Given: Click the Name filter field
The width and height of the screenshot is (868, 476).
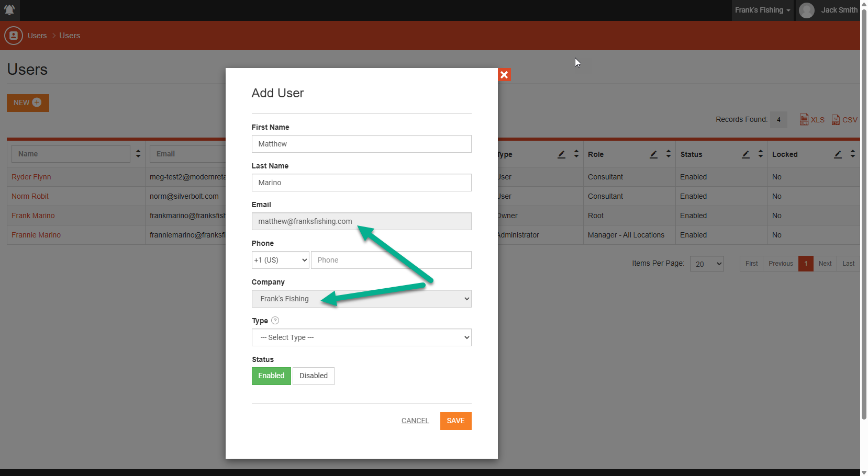Looking at the screenshot, I should [71, 154].
